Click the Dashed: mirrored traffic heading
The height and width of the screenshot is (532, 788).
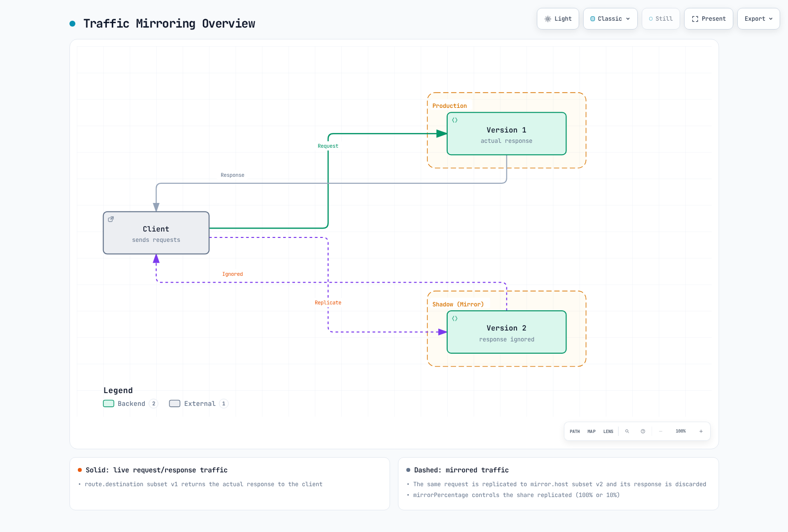pyautogui.click(x=461, y=470)
